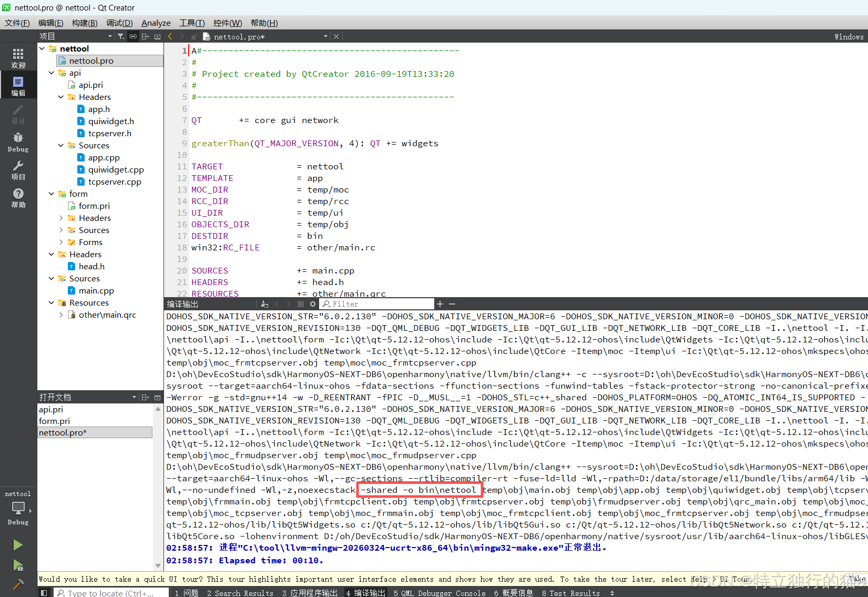Open compile output settings gear
The image size is (868, 597).
tap(313, 304)
